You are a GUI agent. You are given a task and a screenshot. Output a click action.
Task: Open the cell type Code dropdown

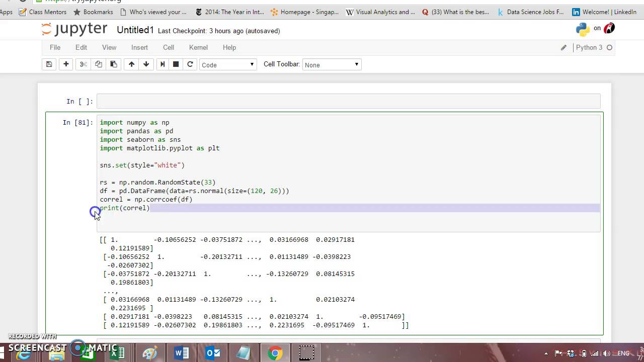[228, 64]
